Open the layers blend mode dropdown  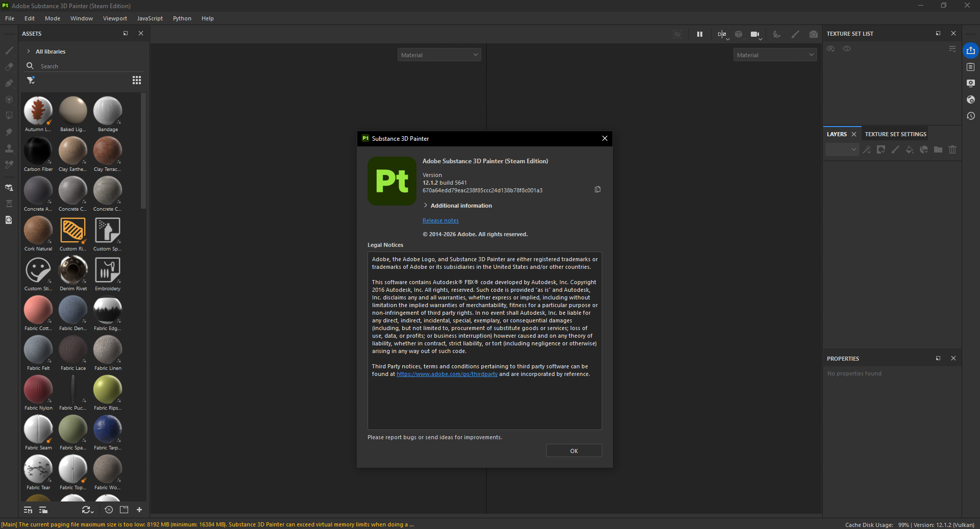[x=842, y=149]
